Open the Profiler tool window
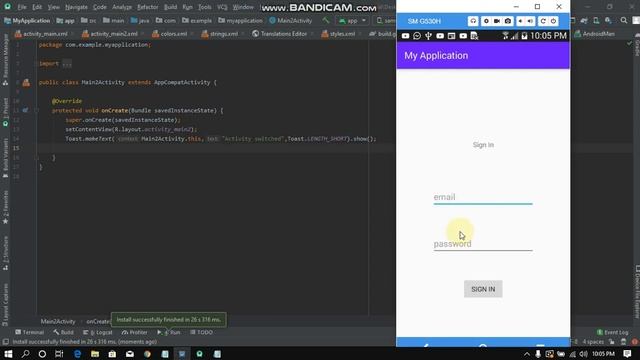The height and width of the screenshot is (360, 640). [134, 332]
